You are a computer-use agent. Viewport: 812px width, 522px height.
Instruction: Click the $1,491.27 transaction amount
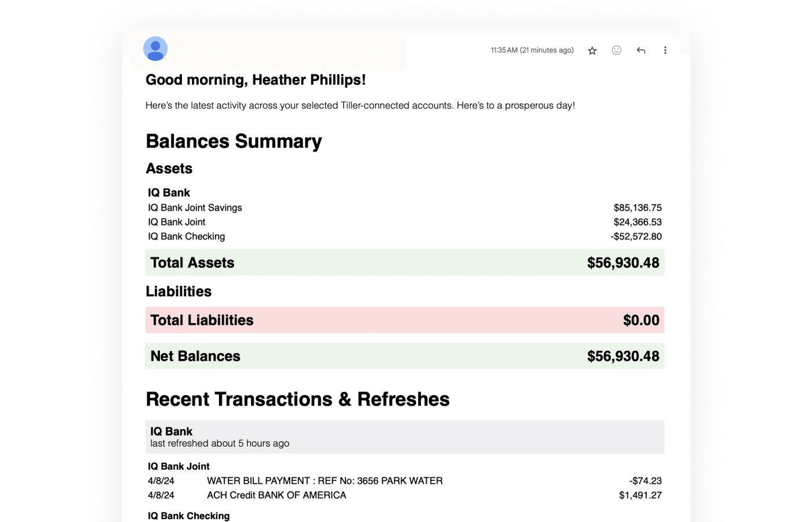tap(640, 495)
